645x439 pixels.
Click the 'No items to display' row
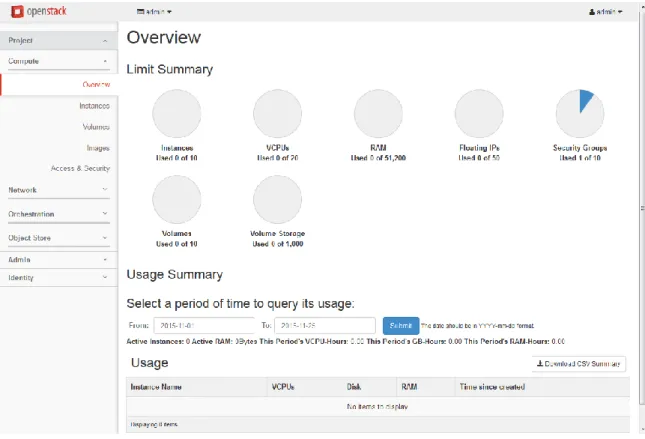pos(378,406)
